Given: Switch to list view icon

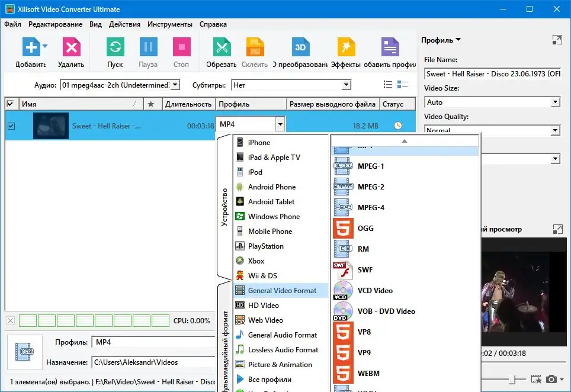Looking at the screenshot, I should [x=388, y=85].
